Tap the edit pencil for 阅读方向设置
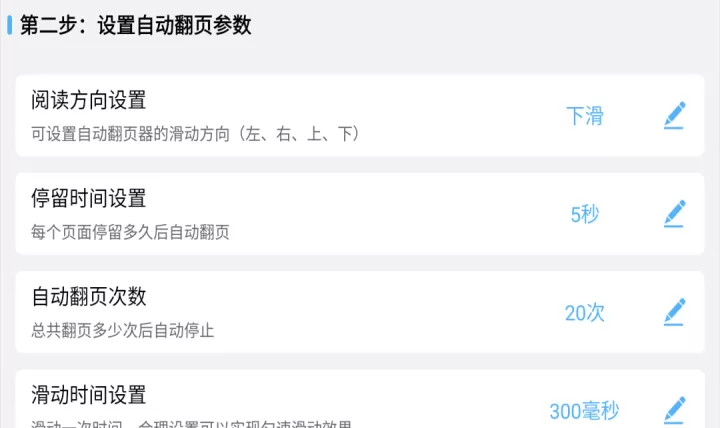This screenshot has width=720, height=428. (x=675, y=116)
